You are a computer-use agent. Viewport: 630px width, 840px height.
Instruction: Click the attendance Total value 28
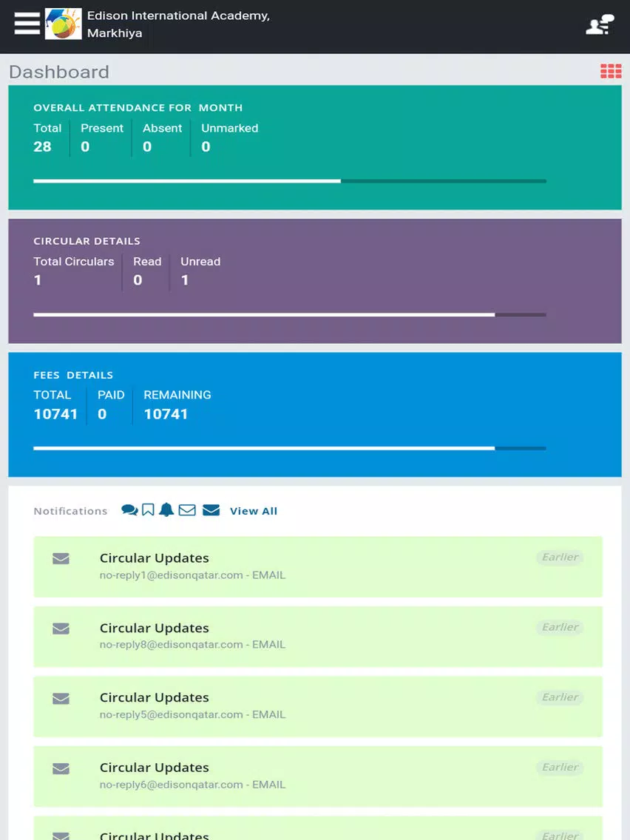tap(42, 147)
